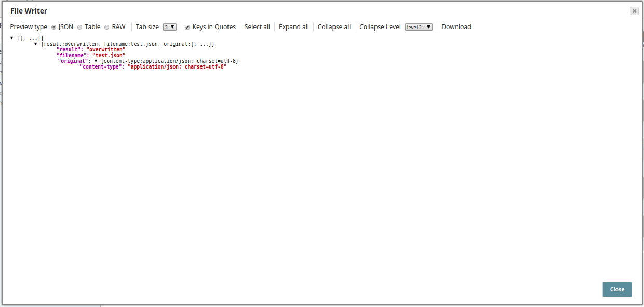Collapse the root JSON array node
The image size is (644, 307).
11,37
